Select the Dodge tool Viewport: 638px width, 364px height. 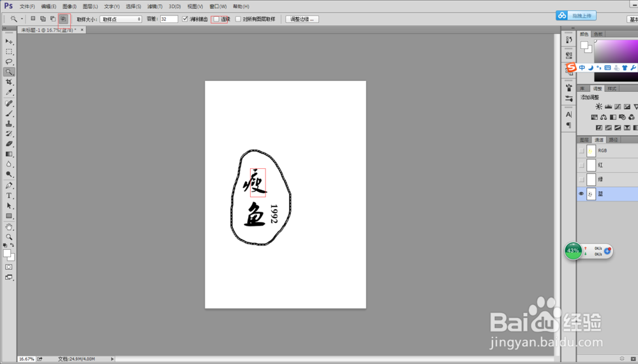(x=9, y=175)
